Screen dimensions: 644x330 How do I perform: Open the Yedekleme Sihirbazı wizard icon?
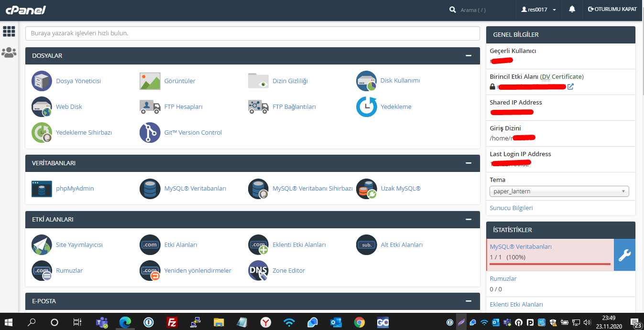click(42, 132)
